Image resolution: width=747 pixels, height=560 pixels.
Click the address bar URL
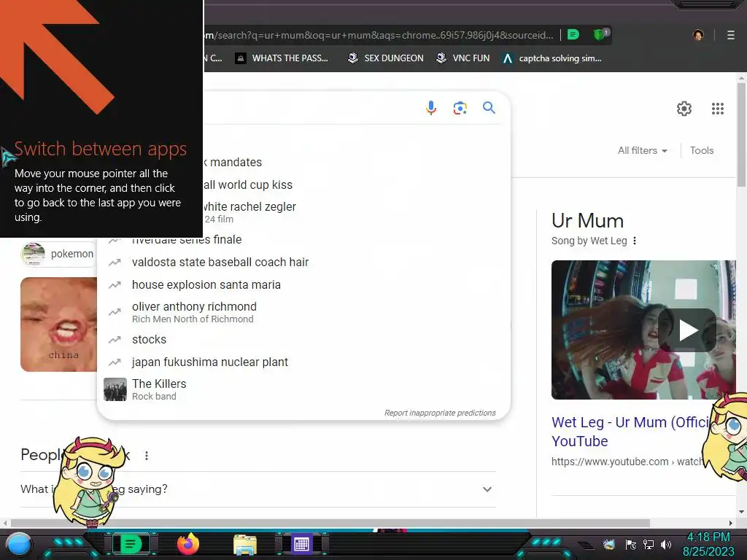click(379, 35)
